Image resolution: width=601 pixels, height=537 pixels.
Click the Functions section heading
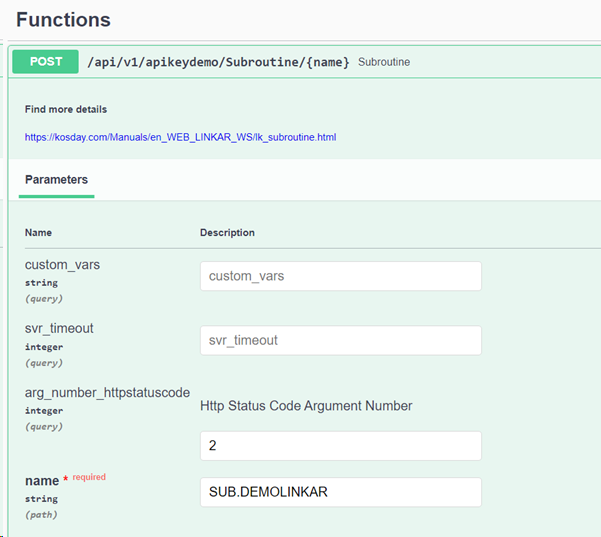coord(63,19)
